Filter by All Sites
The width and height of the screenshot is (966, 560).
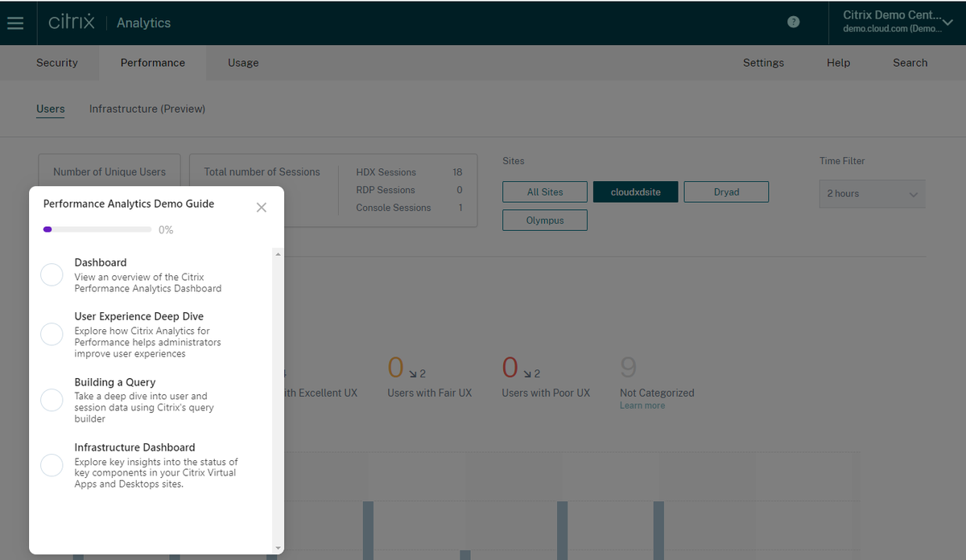[x=545, y=191]
